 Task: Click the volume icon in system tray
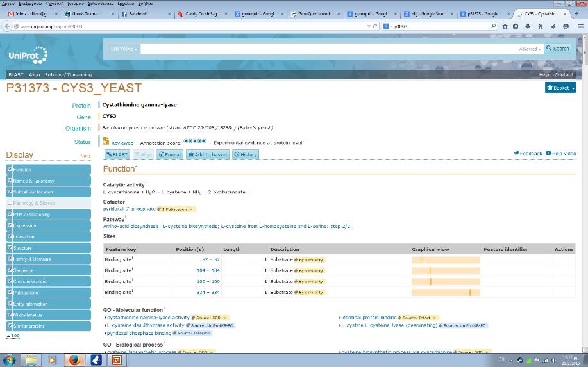[x=553, y=360]
